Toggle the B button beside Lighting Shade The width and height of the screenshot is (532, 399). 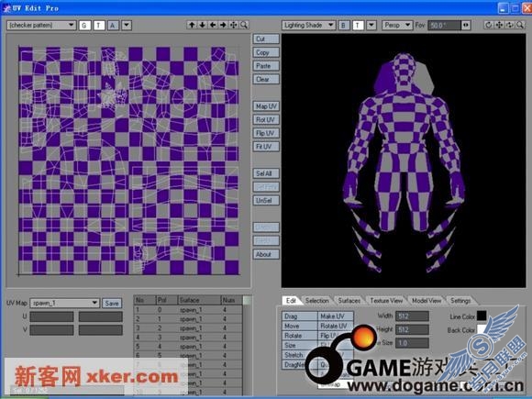tap(343, 25)
